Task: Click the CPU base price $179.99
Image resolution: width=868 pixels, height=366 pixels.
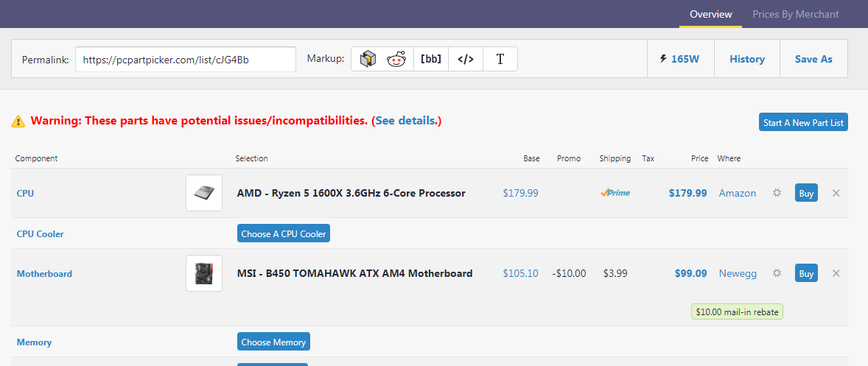Action: coord(520,193)
